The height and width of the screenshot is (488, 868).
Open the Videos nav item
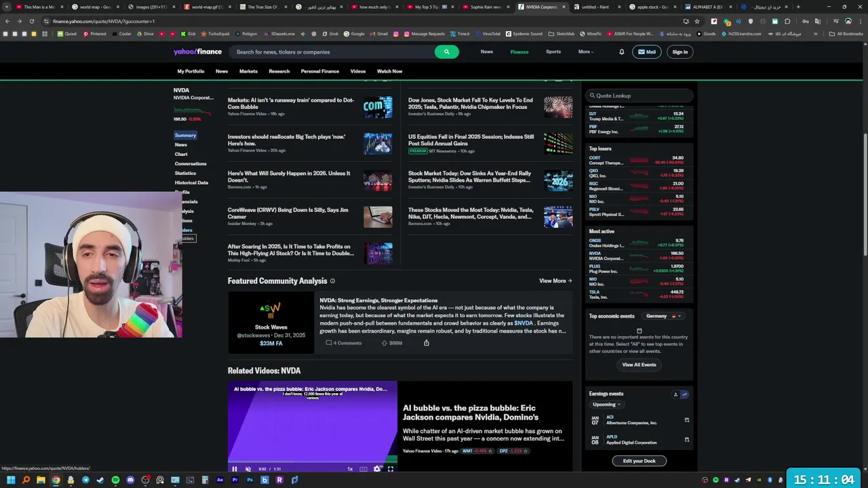coord(358,71)
